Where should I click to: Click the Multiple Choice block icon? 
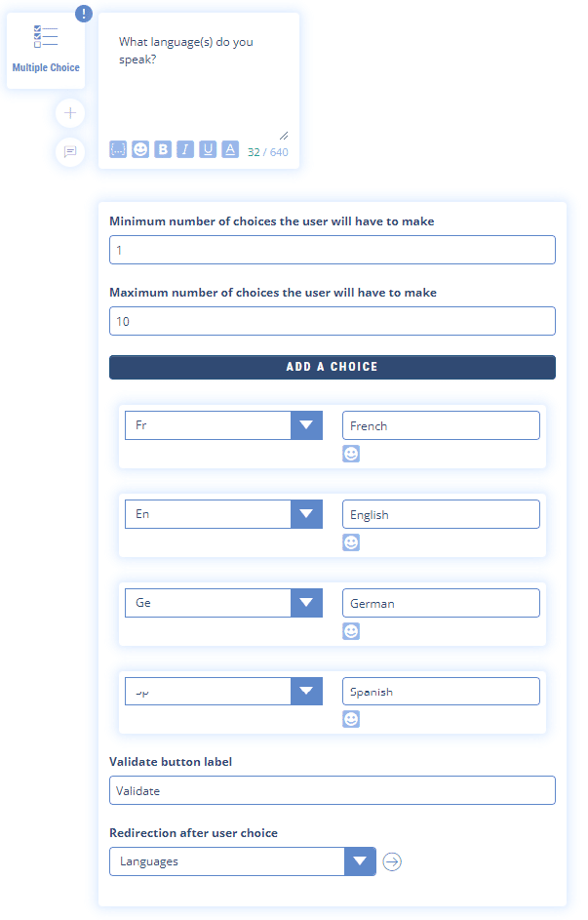pos(46,37)
